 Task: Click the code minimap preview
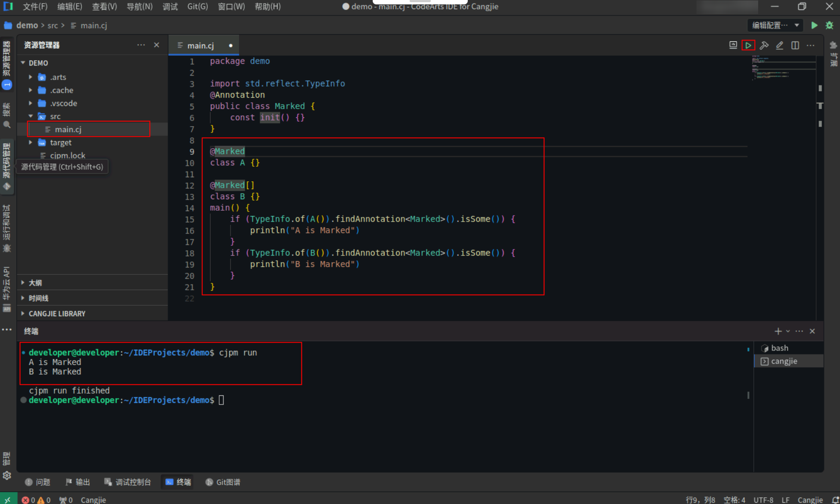point(784,69)
